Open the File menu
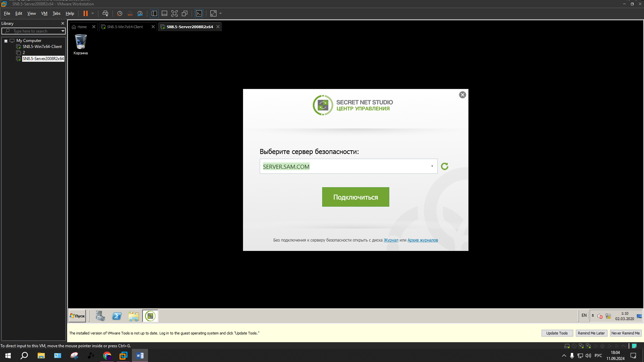The image size is (644, 362). point(7,13)
